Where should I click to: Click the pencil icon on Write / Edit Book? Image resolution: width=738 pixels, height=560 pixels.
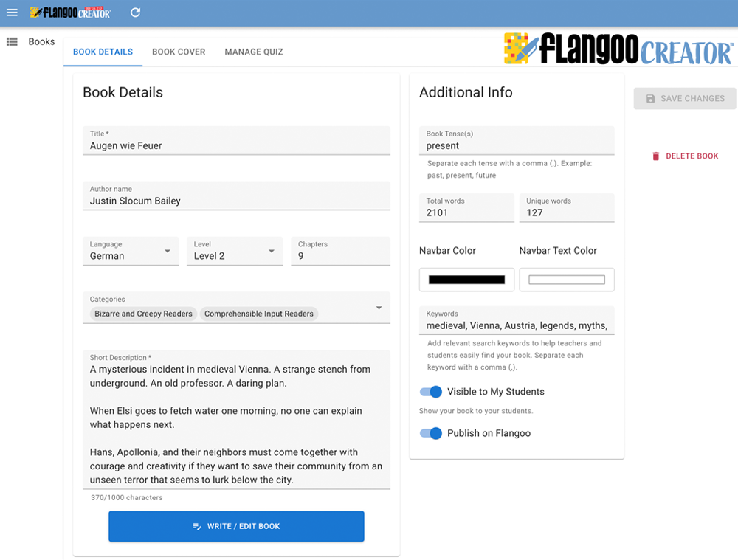[197, 527]
